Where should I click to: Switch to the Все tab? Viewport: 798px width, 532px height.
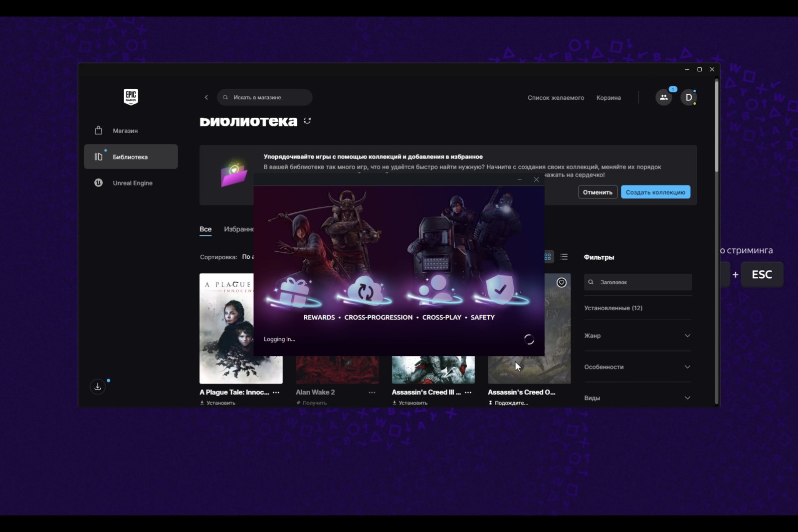[x=205, y=229]
